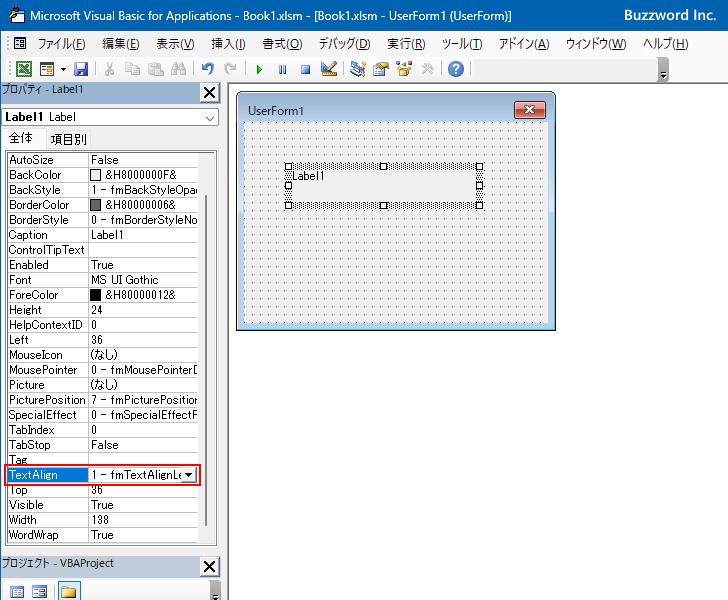Select the Font value MS UI Gothic
728x600 pixels.
(143, 280)
